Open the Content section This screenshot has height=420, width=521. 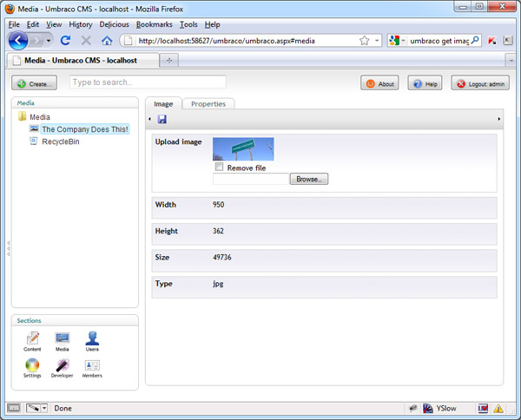pyautogui.click(x=33, y=342)
